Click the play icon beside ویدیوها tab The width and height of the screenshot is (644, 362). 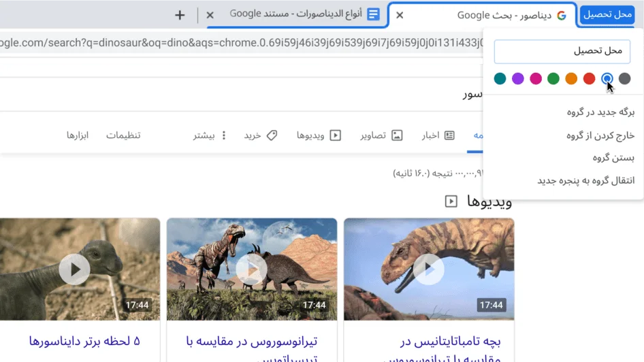tap(335, 135)
